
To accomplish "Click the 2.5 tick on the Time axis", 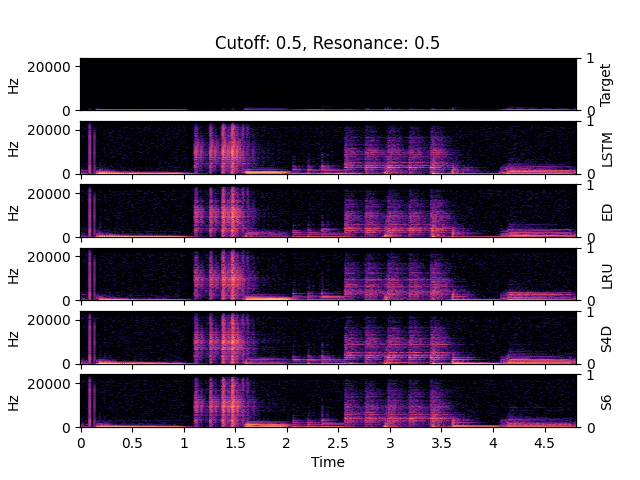I will tap(339, 443).
